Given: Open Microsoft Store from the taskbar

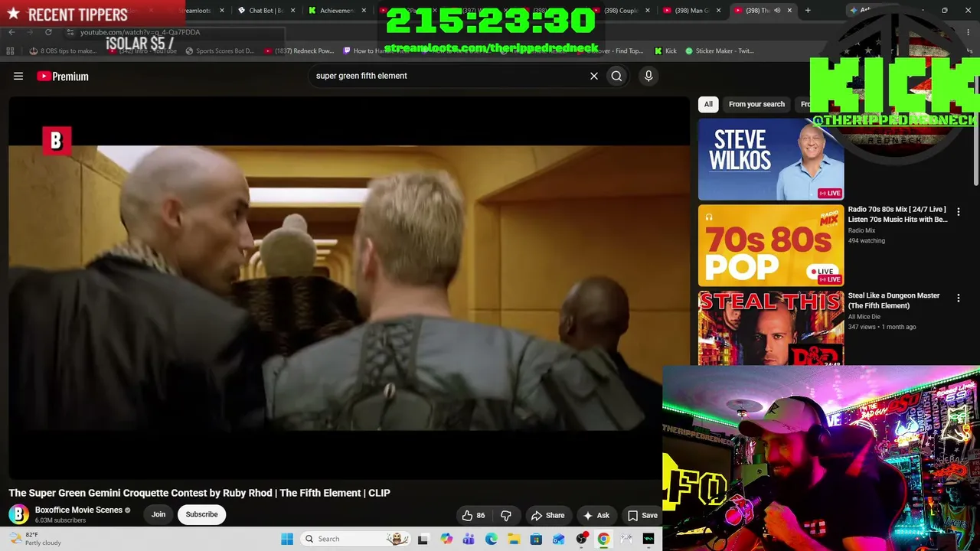Looking at the screenshot, I should (x=537, y=539).
